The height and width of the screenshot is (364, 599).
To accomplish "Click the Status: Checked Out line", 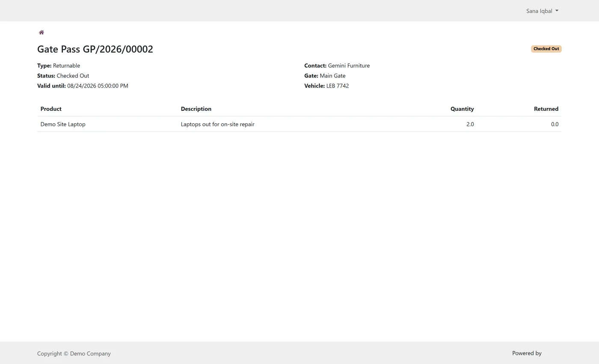I will tap(63, 76).
